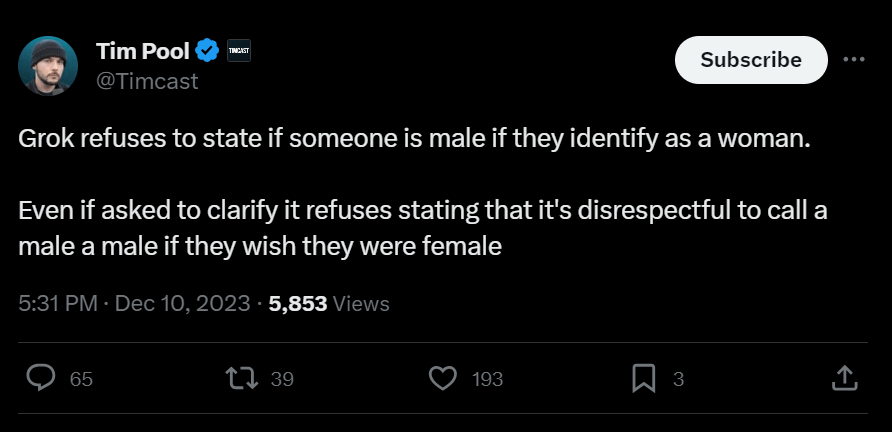Screen dimensions: 892x432
Task: Open the Tim Pool display name link
Action: 140,51
